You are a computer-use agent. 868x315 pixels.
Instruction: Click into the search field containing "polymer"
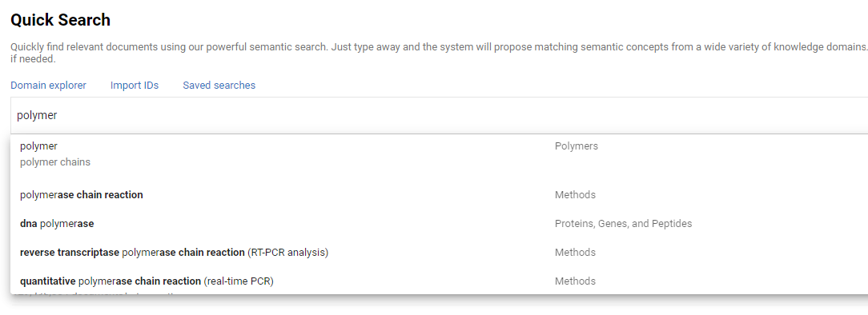[439, 115]
